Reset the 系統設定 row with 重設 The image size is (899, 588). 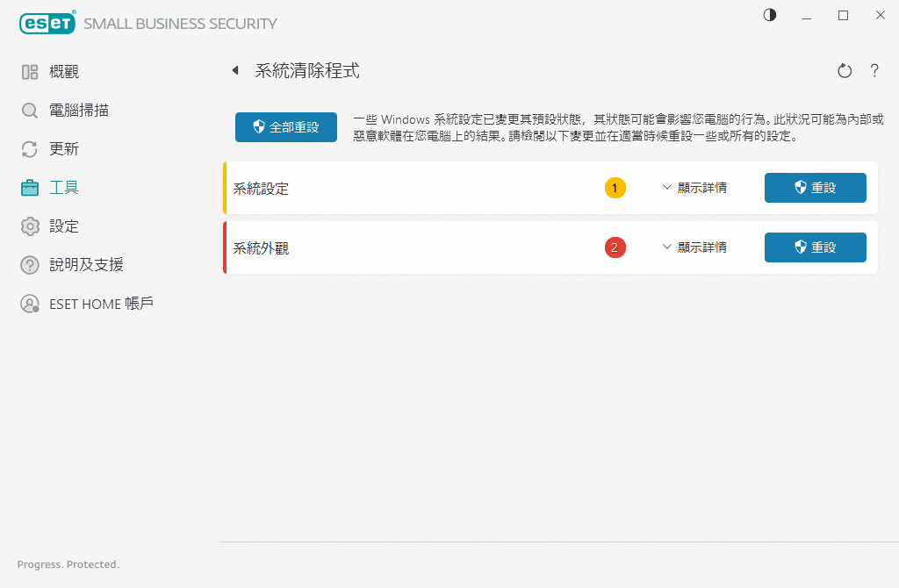pyautogui.click(x=815, y=188)
